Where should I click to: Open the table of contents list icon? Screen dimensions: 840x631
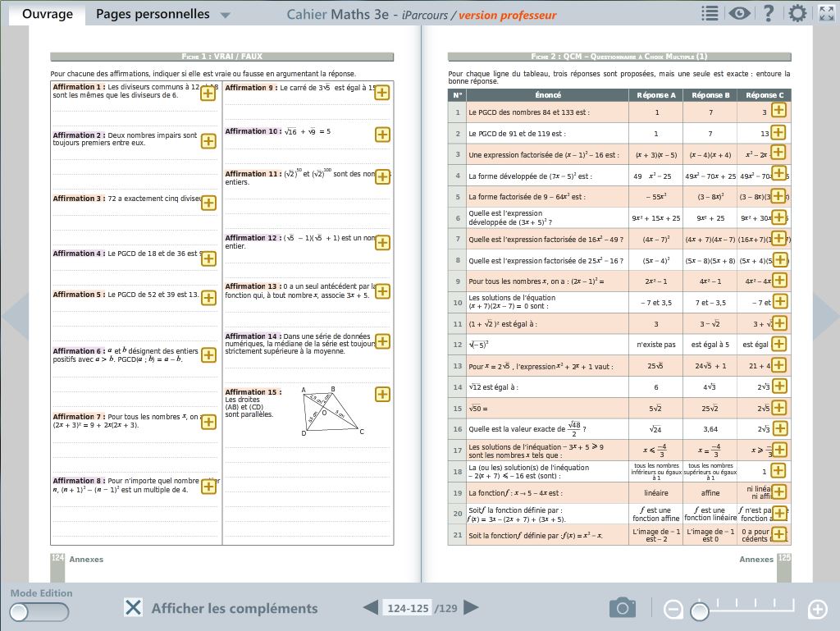click(710, 13)
